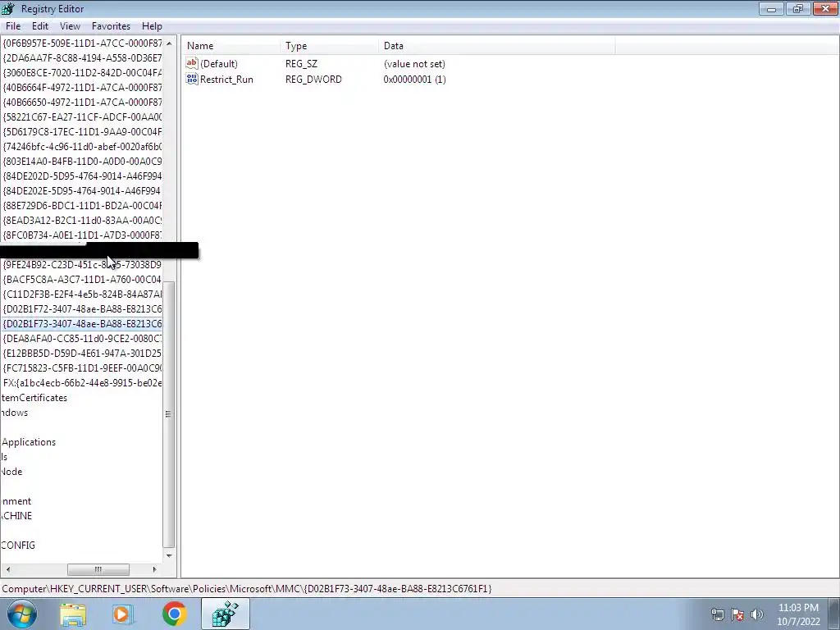Select the Restrict_Run DWORD value icon
The width and height of the screenshot is (840, 630).
(192, 79)
